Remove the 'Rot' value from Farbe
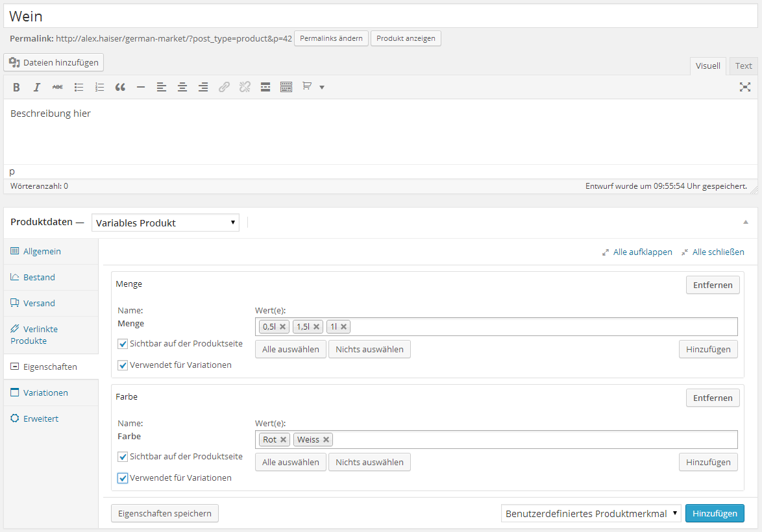The width and height of the screenshot is (762, 532). [x=284, y=440]
